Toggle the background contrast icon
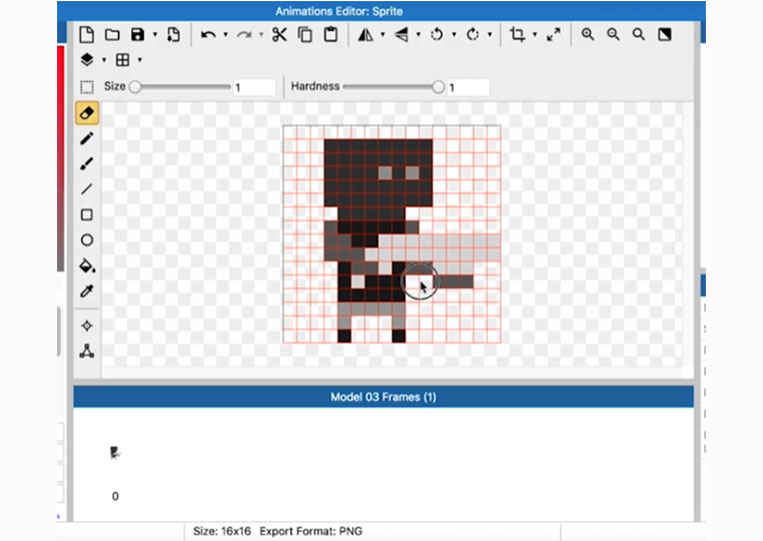Viewport: 763px width, 541px height. 665,35
